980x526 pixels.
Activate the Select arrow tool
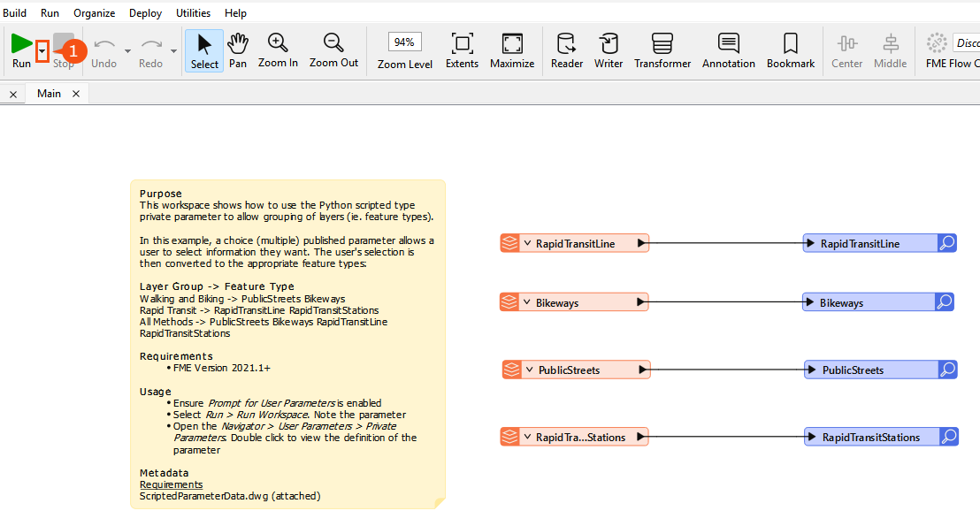[x=204, y=50]
